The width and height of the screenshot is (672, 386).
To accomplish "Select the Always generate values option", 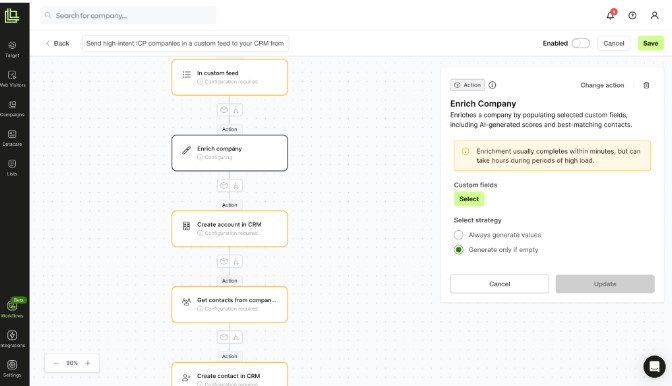I will (x=459, y=235).
